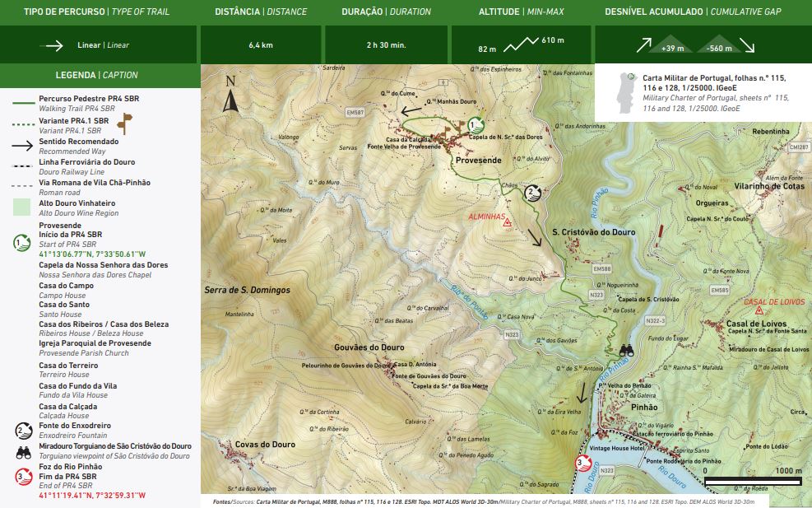Click the north arrow compass on map
Image resolution: width=812 pixels, height=508 pixels.
coord(230,94)
